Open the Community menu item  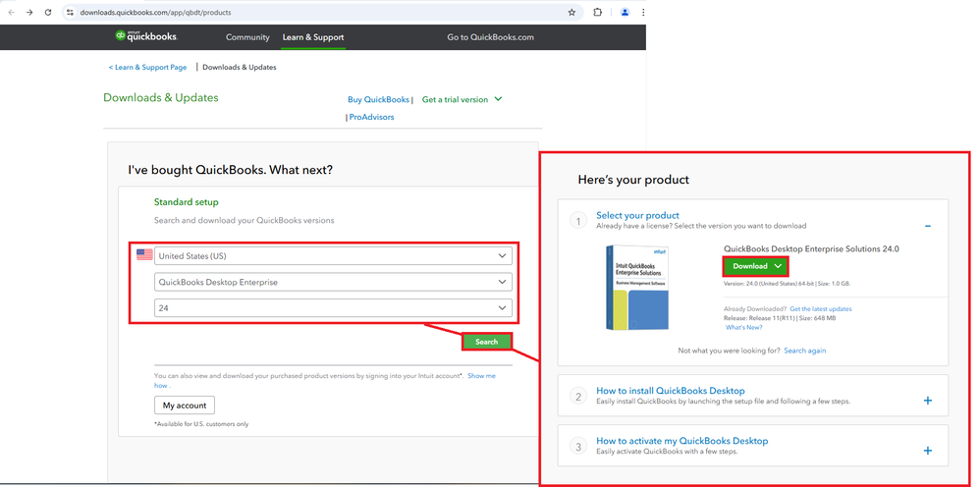(x=247, y=37)
